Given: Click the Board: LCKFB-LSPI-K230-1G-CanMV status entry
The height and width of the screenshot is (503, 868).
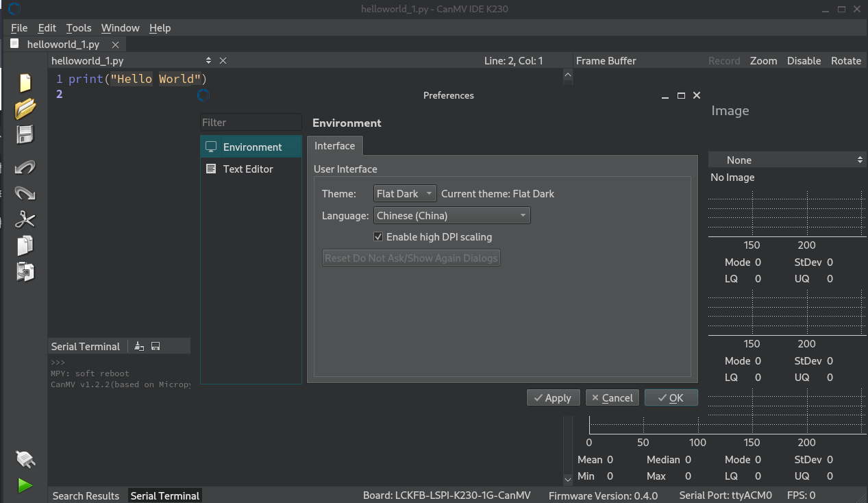Looking at the screenshot, I should (446, 495).
